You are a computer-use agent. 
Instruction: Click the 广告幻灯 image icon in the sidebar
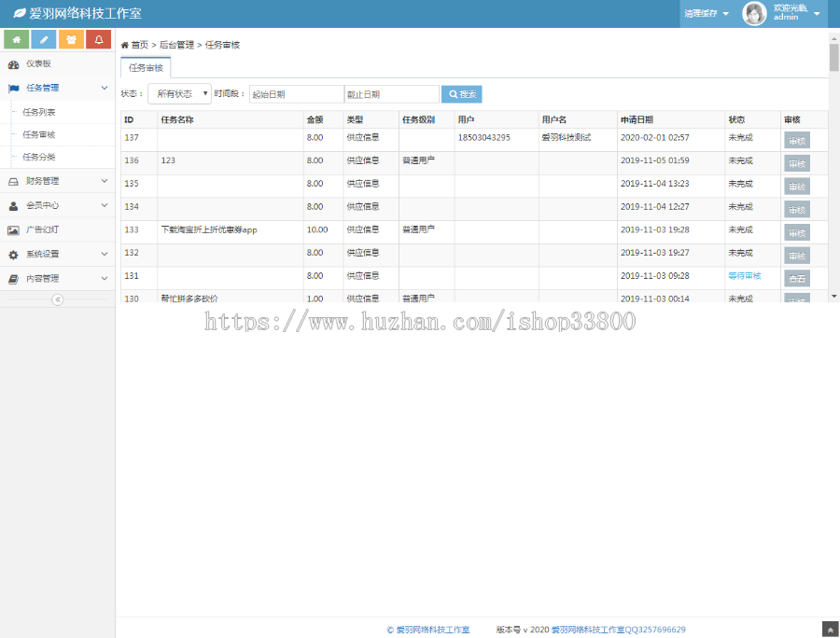coord(12,229)
